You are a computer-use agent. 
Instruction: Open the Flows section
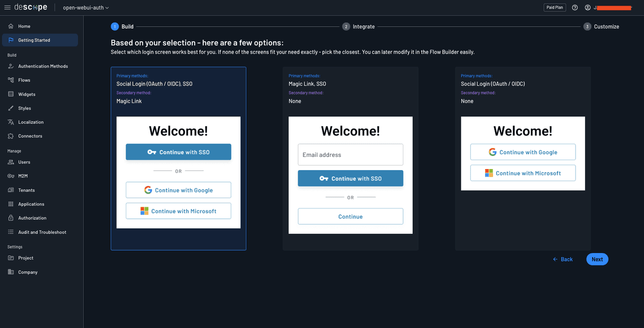click(x=24, y=79)
